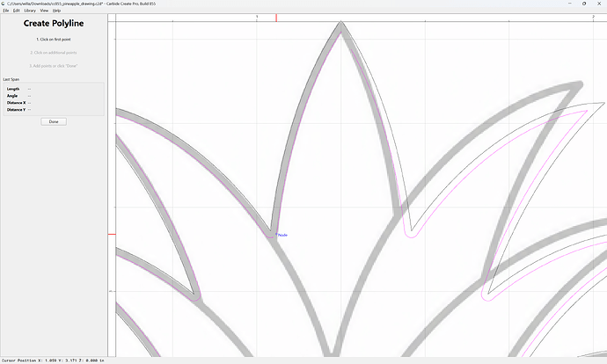607x364 pixels.
Task: Click the Done button
Action: click(x=54, y=121)
